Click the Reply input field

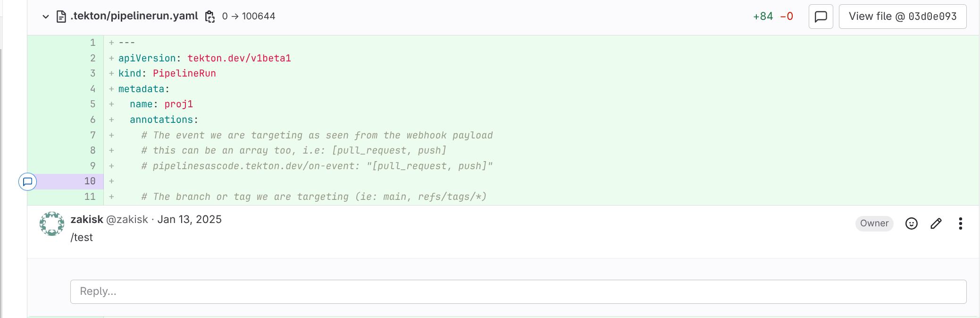click(x=518, y=292)
